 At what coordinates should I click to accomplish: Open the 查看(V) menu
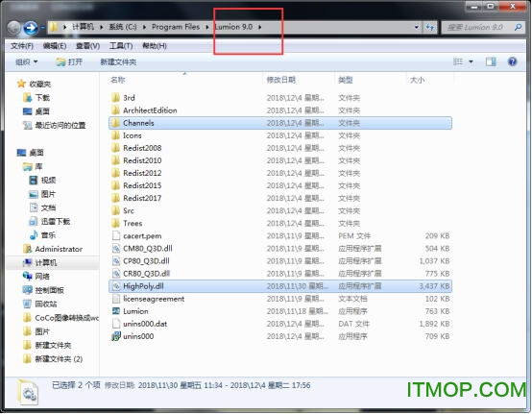click(x=87, y=46)
